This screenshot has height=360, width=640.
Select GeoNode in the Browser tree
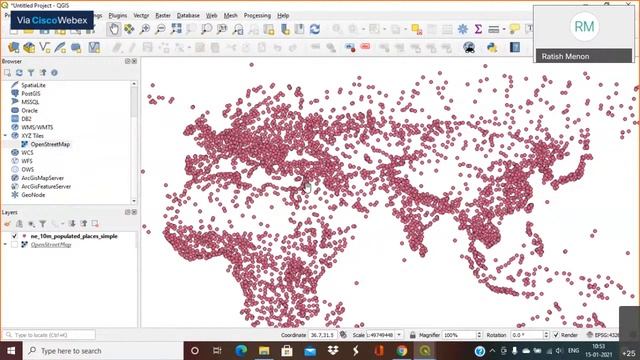(33, 195)
